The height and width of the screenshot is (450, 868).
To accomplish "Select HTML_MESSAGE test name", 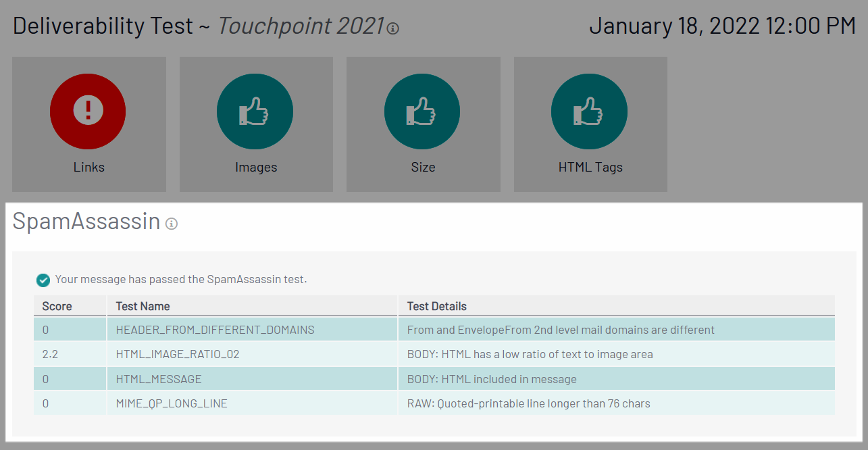I will click(x=158, y=379).
